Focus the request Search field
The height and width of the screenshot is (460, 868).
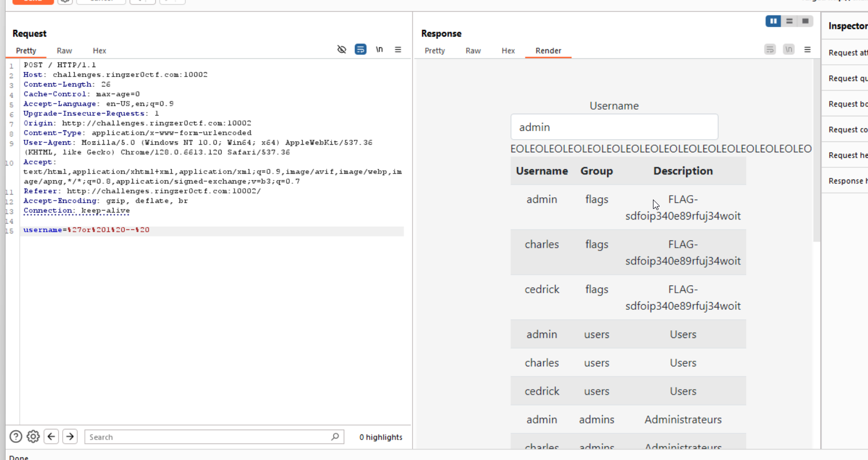coord(214,437)
